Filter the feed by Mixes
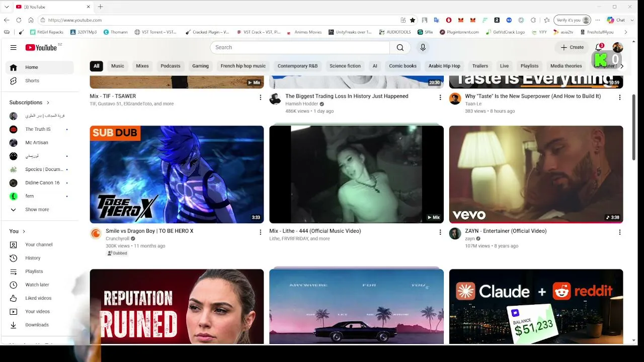The height and width of the screenshot is (362, 644). (142, 66)
